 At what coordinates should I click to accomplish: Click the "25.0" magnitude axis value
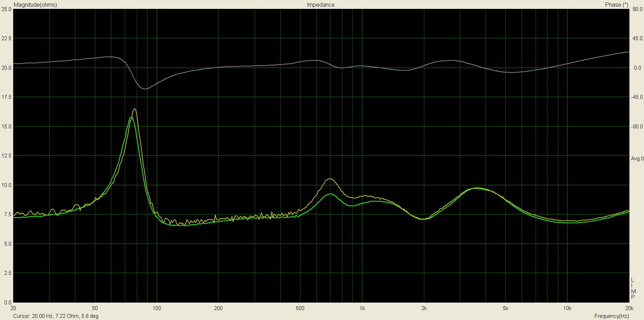click(6, 9)
